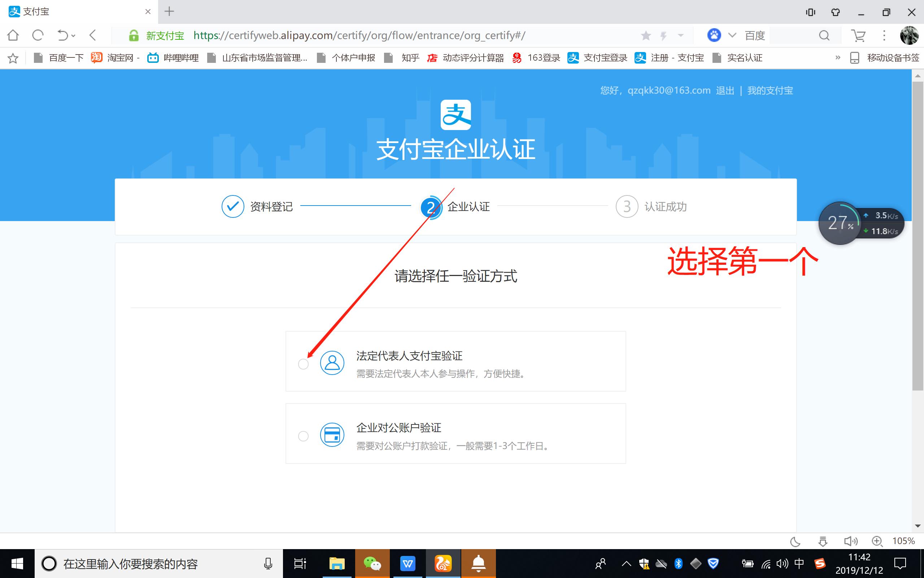Click the Windows search box
This screenshot has height=578, width=924.
pyautogui.click(x=158, y=564)
